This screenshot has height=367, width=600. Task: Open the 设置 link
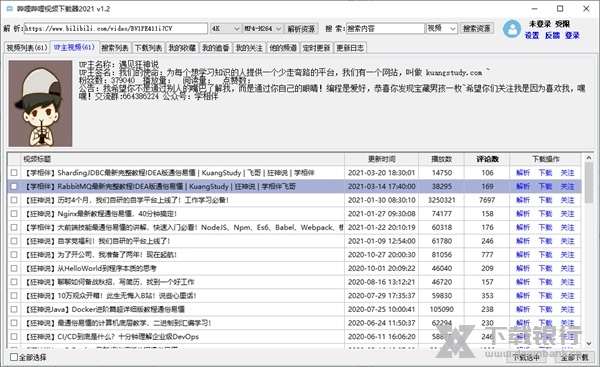pyautogui.click(x=532, y=35)
